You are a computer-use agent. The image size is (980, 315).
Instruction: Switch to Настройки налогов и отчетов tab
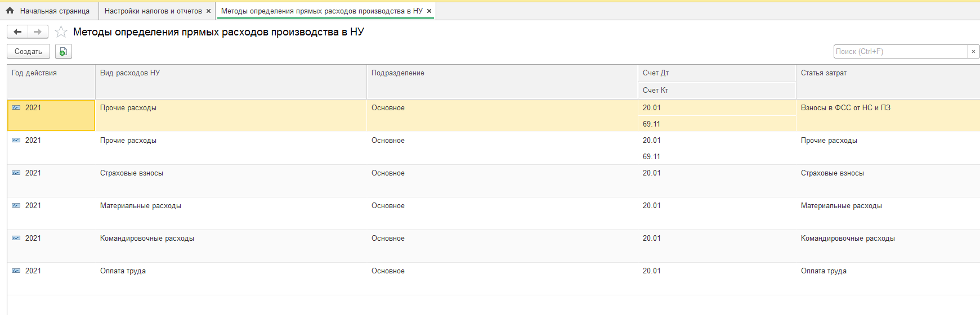coord(153,11)
